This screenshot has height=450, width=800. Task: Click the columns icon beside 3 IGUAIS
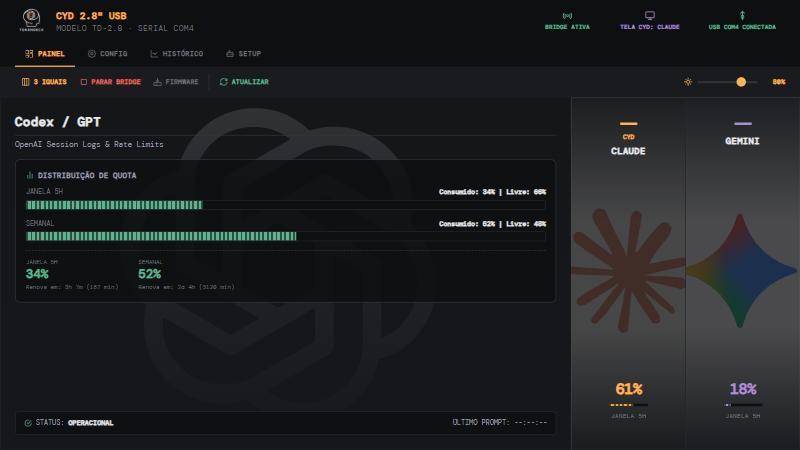26,82
